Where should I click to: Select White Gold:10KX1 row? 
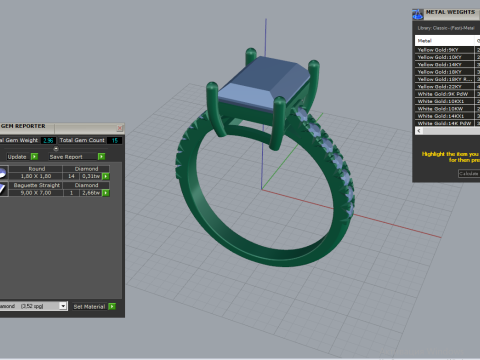444,101
